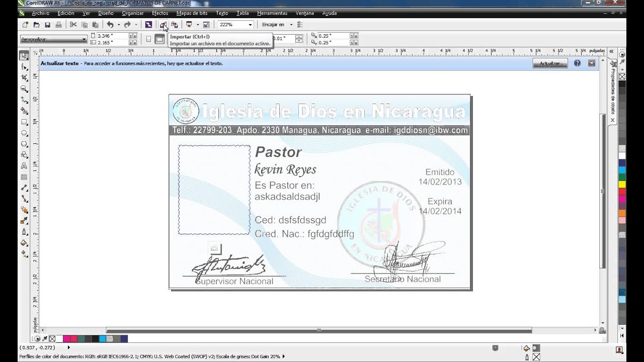644x362 pixels.
Task: Click the Undo arrow
Action: (110, 25)
